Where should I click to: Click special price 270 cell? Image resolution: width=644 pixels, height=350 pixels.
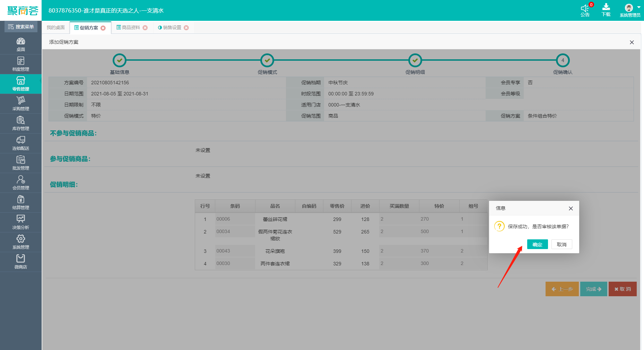pyautogui.click(x=439, y=219)
